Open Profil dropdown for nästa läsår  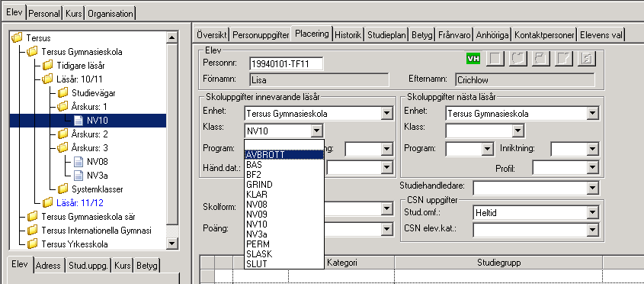tap(592, 167)
